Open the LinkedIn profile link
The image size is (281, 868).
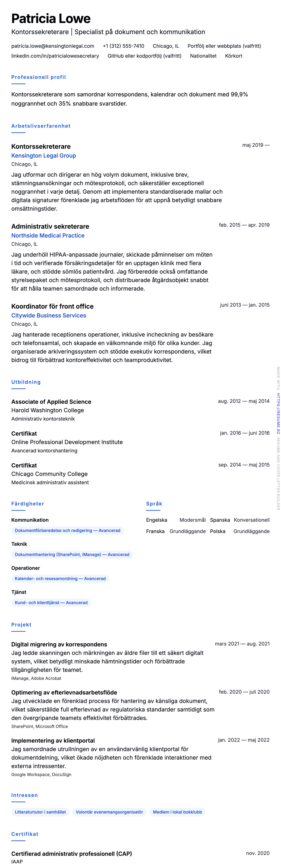(55, 56)
